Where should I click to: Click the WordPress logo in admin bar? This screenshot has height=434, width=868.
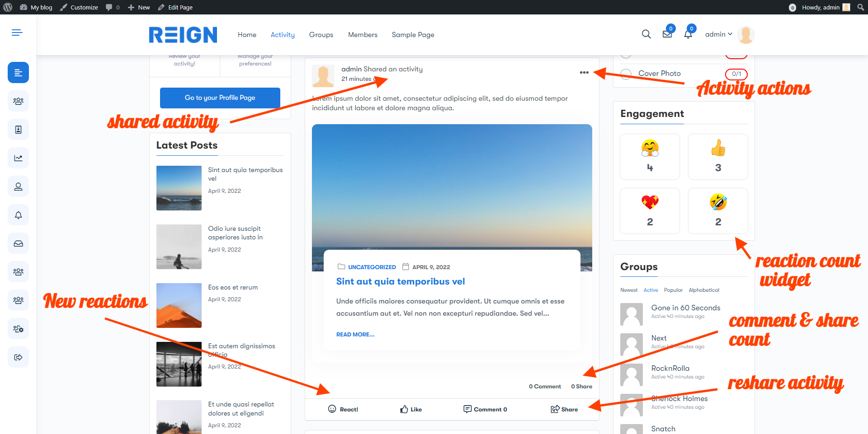coord(8,7)
